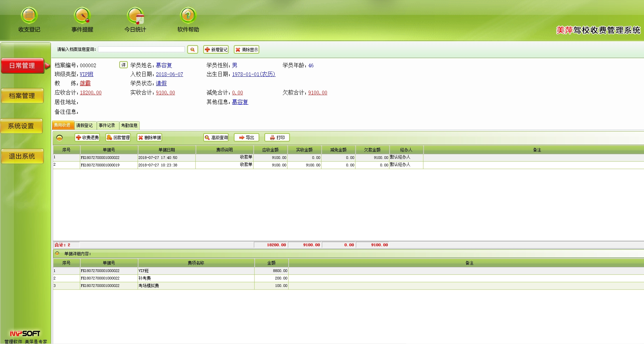Switch to the 请假登记 tab
This screenshot has height=344, width=644.
pos(85,125)
